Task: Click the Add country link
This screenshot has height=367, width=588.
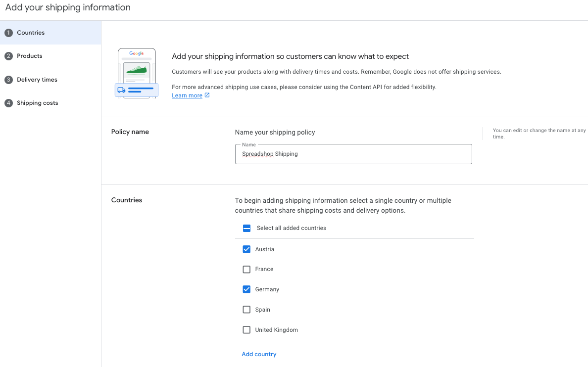Action: coord(259,354)
